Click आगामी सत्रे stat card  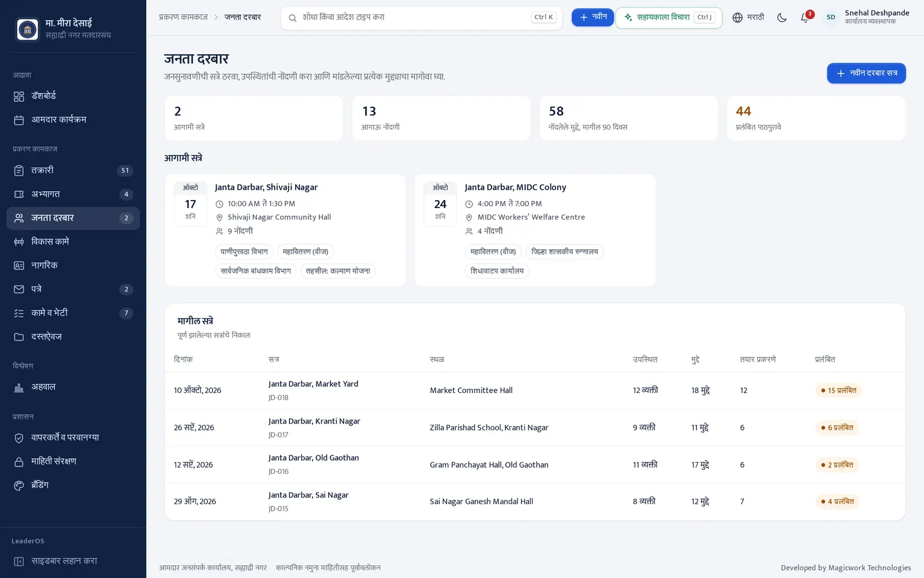[x=254, y=118]
